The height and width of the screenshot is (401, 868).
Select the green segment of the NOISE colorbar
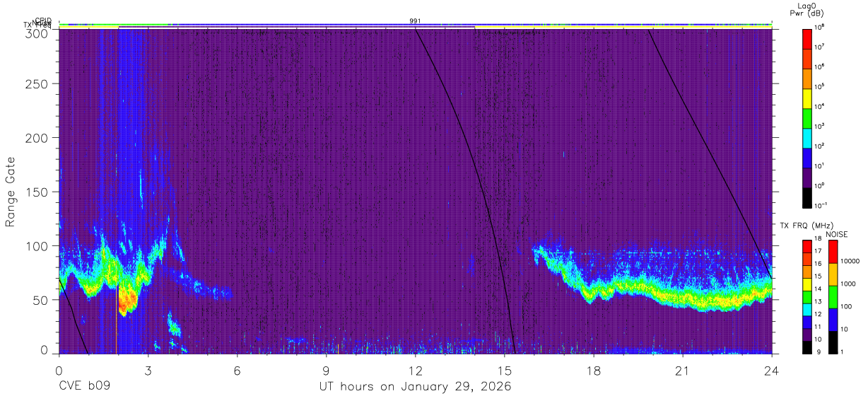pyautogui.click(x=832, y=298)
